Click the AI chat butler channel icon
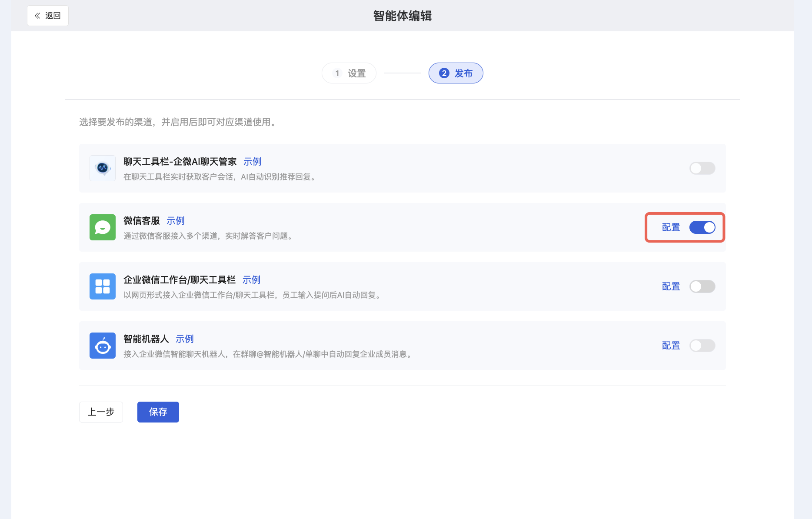812x519 pixels. click(103, 168)
